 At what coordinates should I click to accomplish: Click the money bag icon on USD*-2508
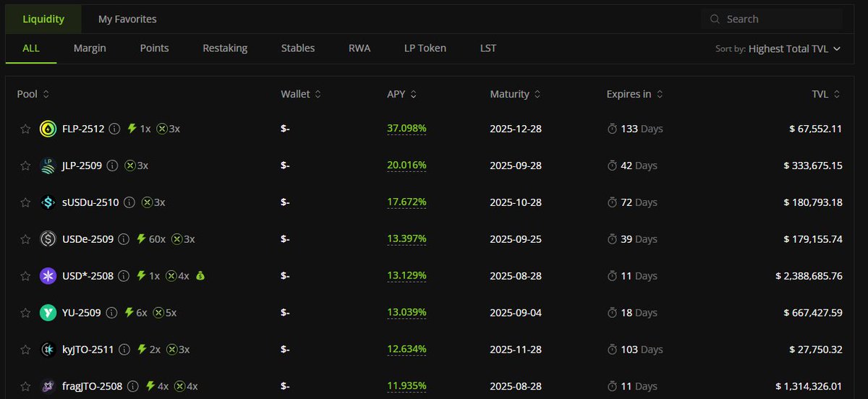(x=200, y=276)
